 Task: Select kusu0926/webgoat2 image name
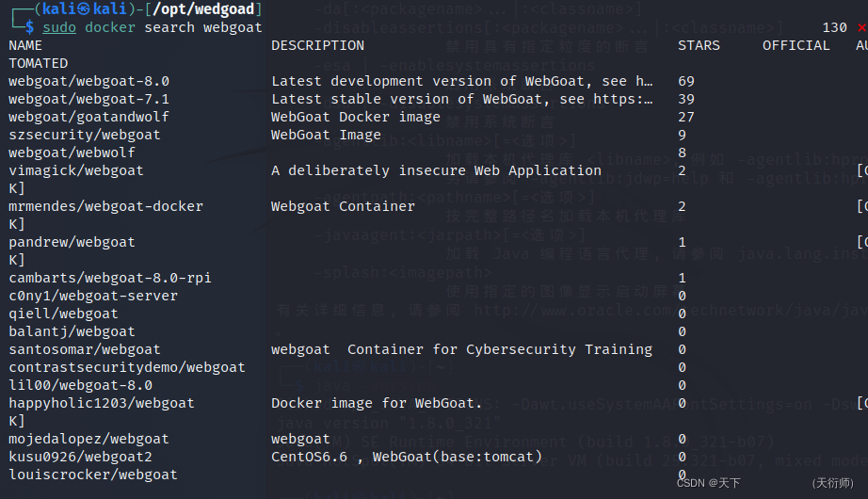click(x=80, y=457)
